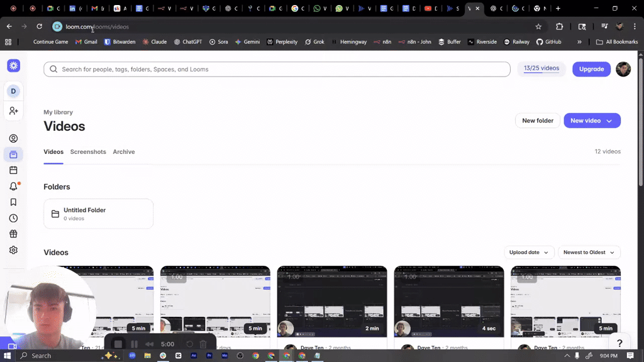Expand the New video dropdown arrow

point(608,120)
